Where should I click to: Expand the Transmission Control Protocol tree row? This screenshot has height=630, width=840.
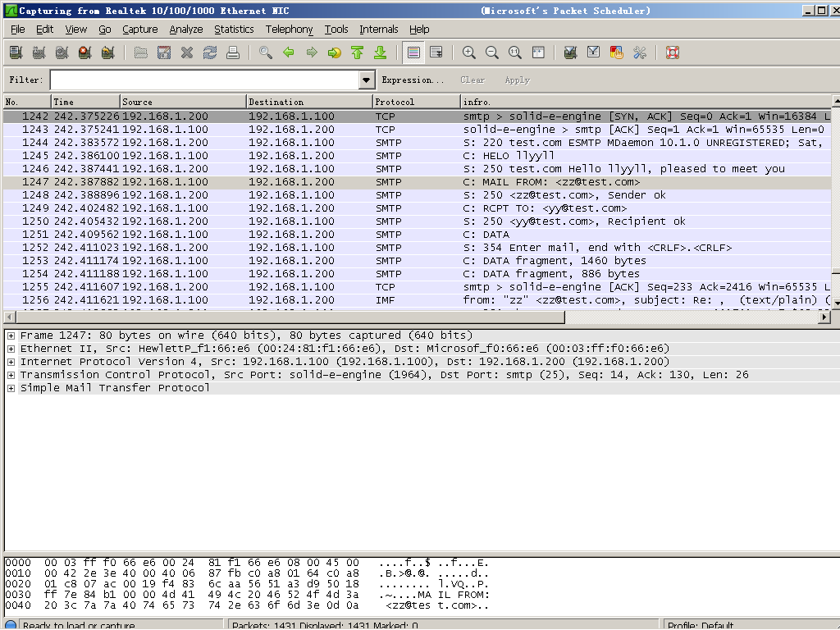point(11,375)
